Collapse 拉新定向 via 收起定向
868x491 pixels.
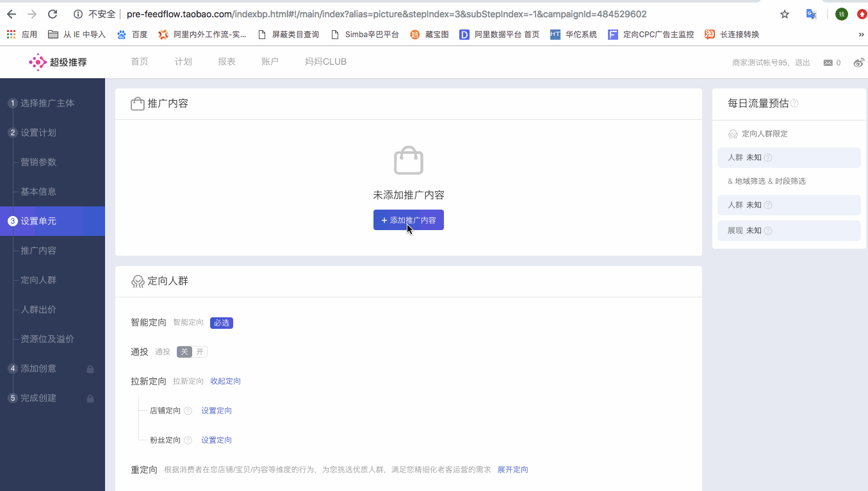point(225,381)
